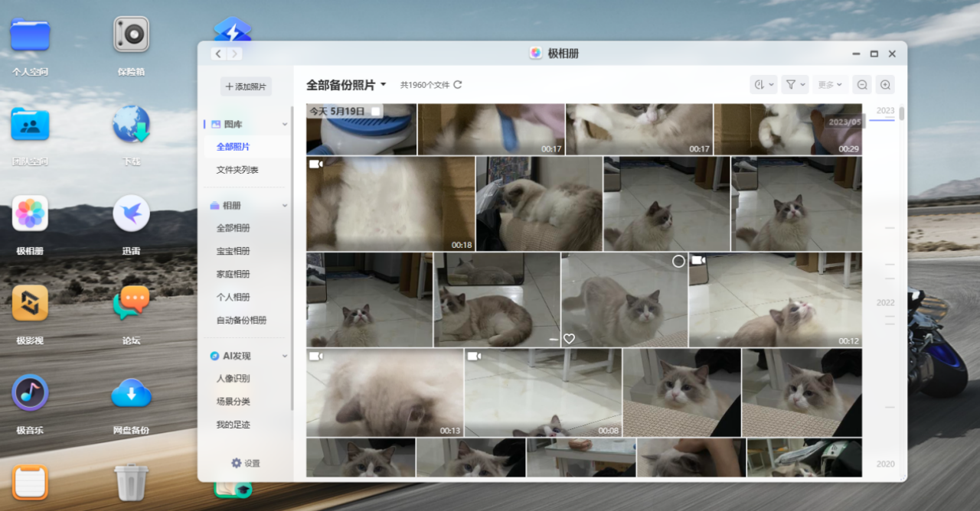Collapse the 相册 section chevron
This screenshot has height=511, width=980.
point(285,206)
